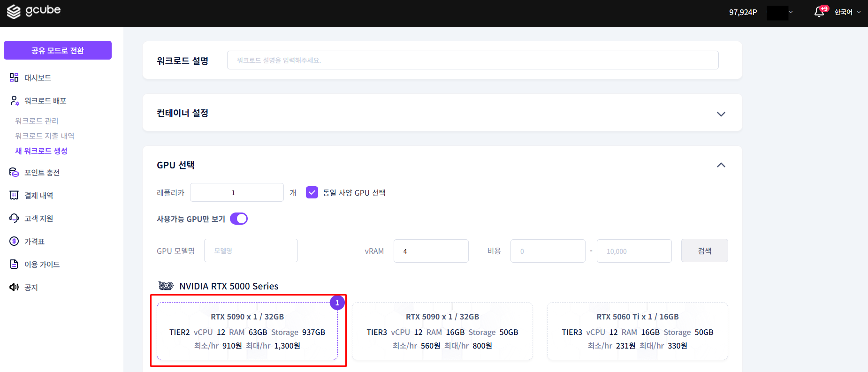Screen dimensions: 868x372
Task: Click the gcube logo icon
Action: point(14,12)
